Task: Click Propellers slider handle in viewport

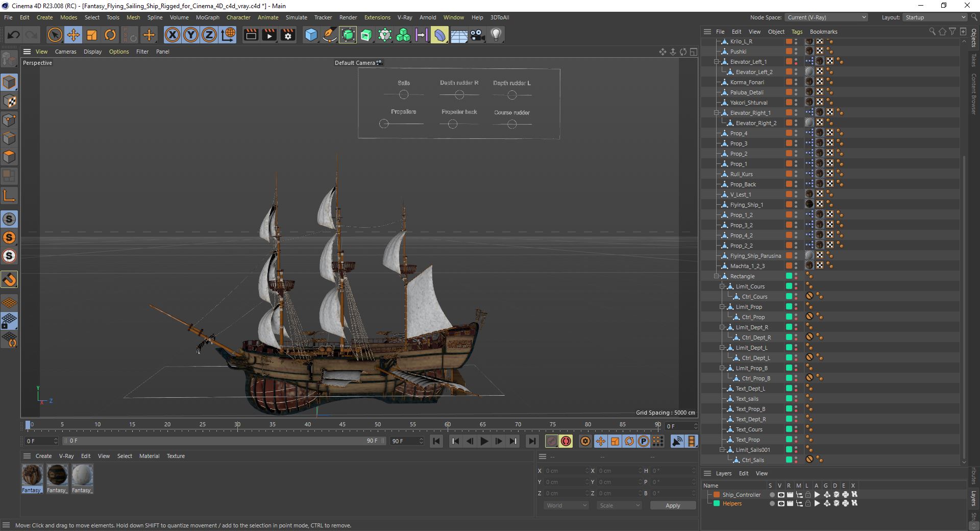Action: pyautogui.click(x=384, y=124)
